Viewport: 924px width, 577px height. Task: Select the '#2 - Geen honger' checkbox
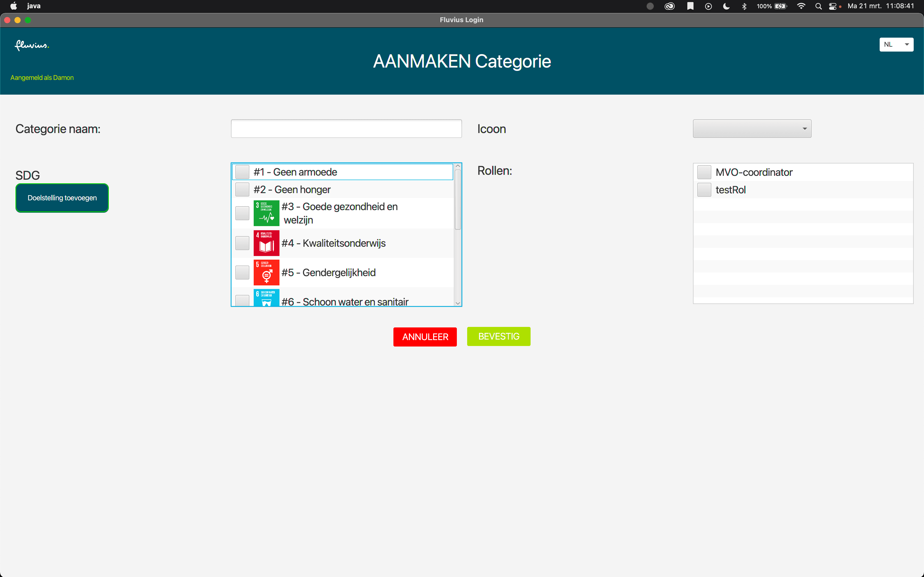[242, 190]
